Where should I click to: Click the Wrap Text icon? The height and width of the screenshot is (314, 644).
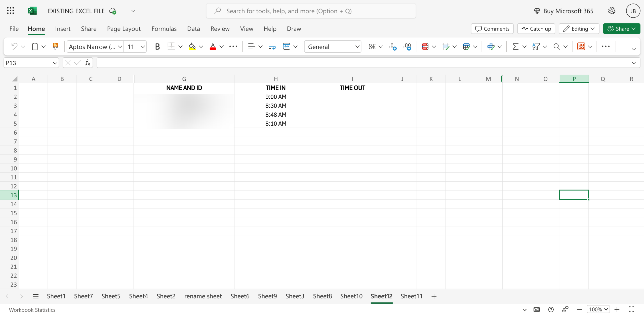(272, 47)
